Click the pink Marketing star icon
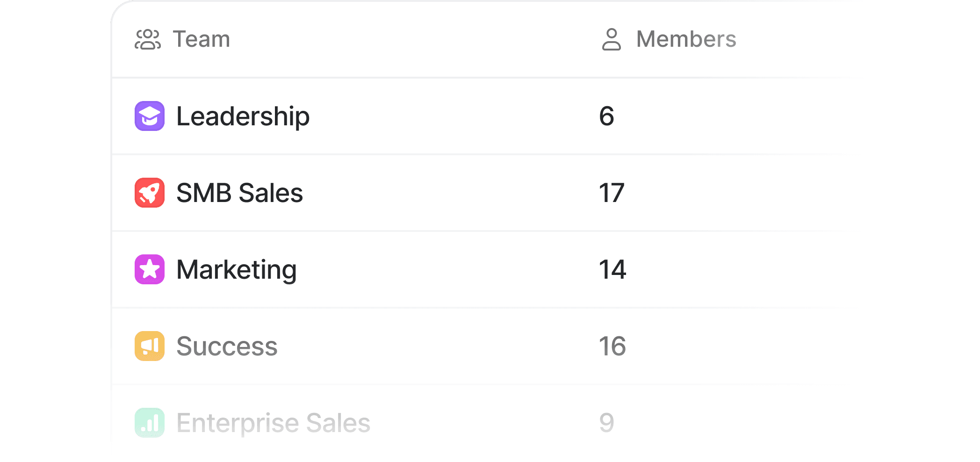Image resolution: width=980 pixels, height=462 pixels. pos(150,269)
